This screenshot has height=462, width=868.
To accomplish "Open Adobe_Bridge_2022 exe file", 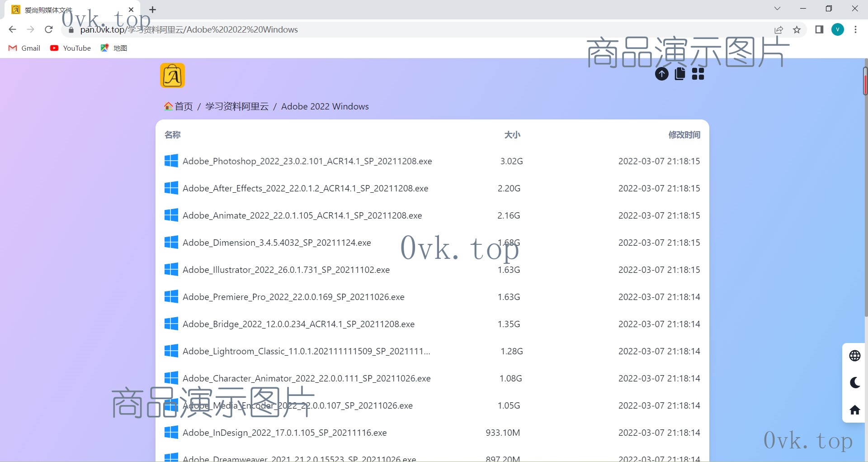I will click(298, 324).
